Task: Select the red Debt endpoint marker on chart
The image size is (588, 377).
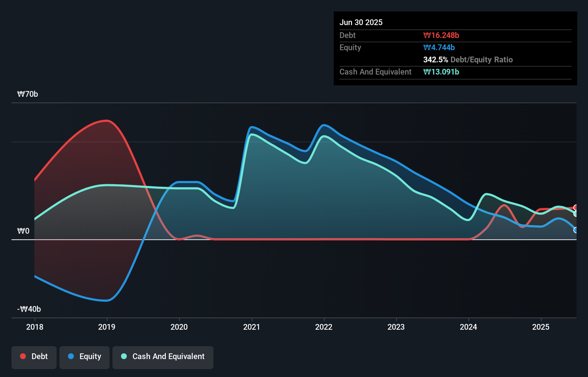Action: coord(575,207)
